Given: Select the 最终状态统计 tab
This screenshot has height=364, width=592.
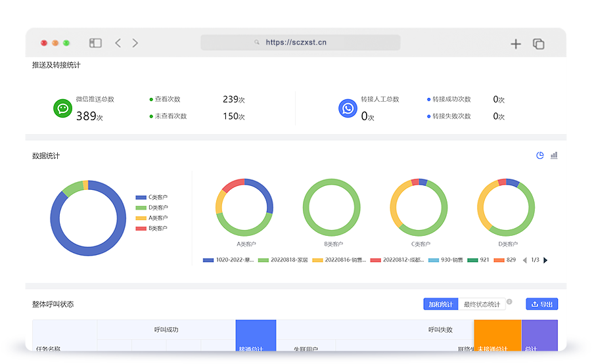Looking at the screenshot, I should tap(482, 304).
